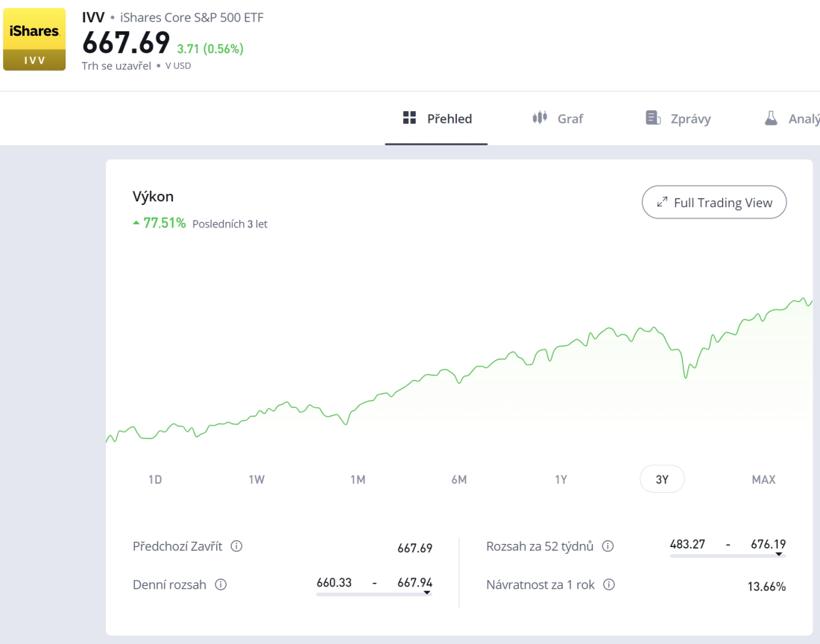The height and width of the screenshot is (644, 820).
Task: Click the 52-week range slider marker
Action: [x=779, y=555]
